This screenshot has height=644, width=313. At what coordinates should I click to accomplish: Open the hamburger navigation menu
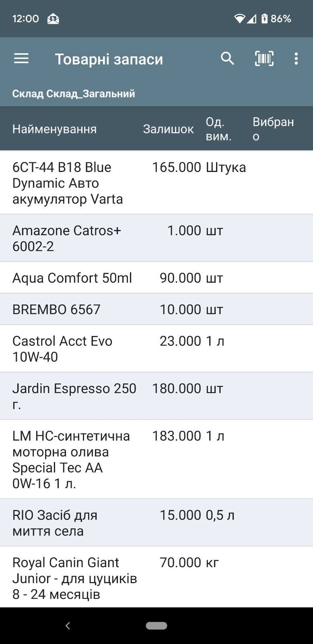tap(21, 59)
